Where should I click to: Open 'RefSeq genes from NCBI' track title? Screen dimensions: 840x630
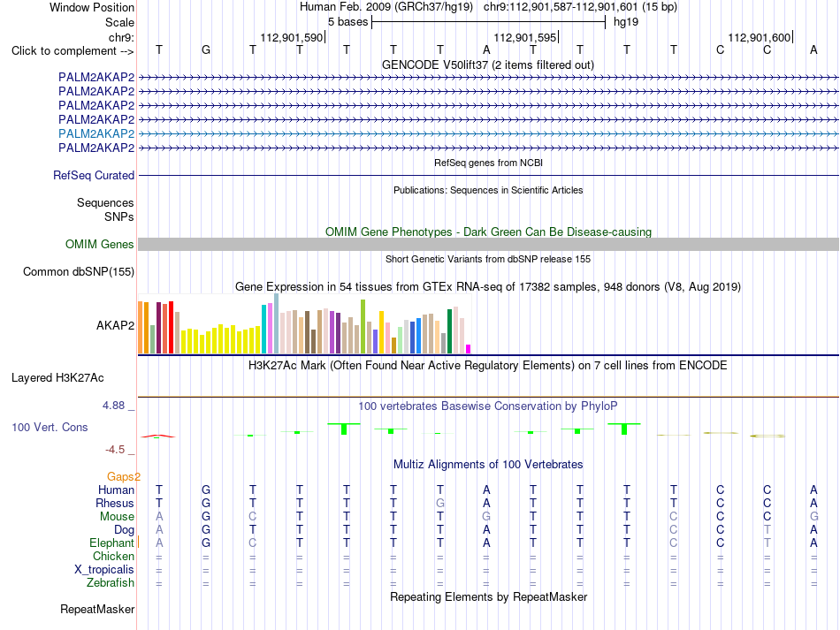pyautogui.click(x=489, y=163)
